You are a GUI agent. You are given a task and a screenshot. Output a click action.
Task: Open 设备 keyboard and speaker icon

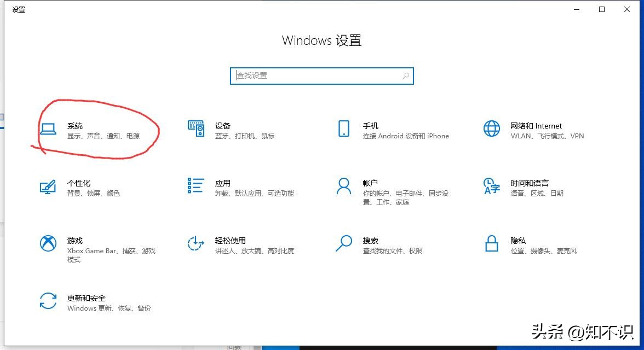pos(196,129)
